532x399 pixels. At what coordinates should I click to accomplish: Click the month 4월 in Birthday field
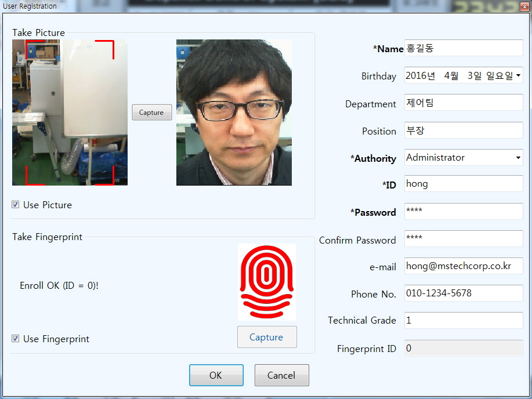[451, 75]
